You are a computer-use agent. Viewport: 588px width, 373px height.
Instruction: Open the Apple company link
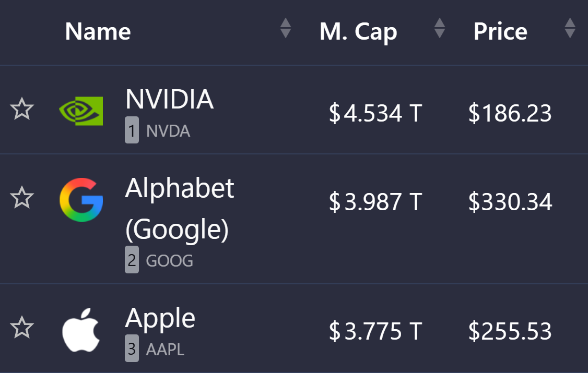(160, 318)
